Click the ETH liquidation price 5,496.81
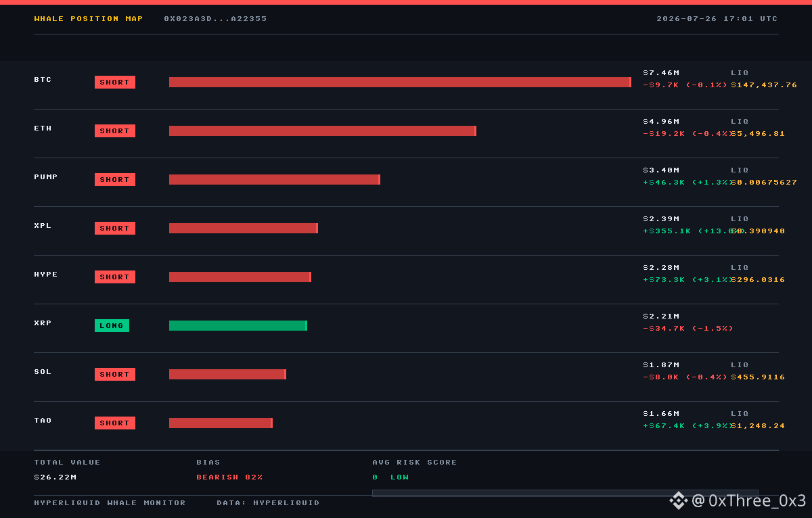 (x=758, y=134)
